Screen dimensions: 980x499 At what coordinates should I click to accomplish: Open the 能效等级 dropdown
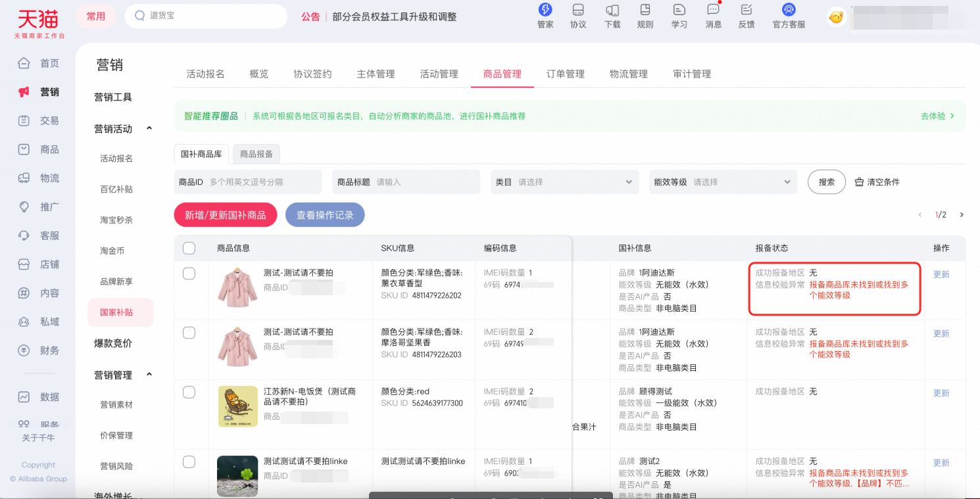[x=723, y=182]
